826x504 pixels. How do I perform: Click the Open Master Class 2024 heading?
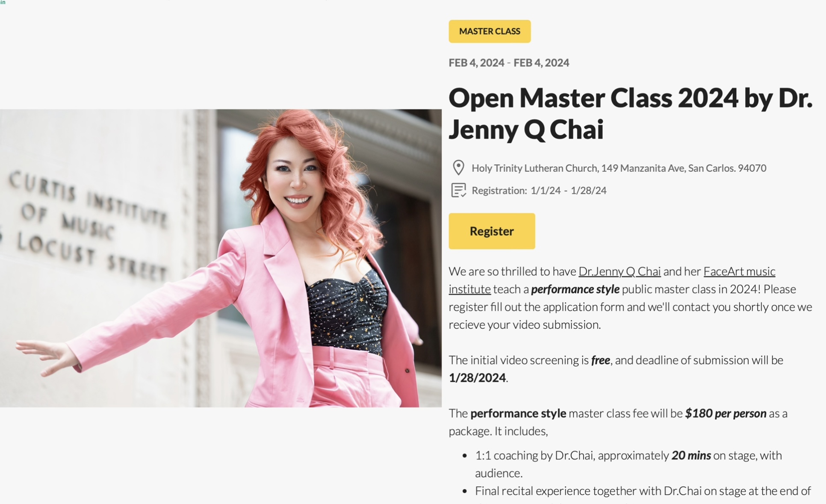(x=631, y=113)
